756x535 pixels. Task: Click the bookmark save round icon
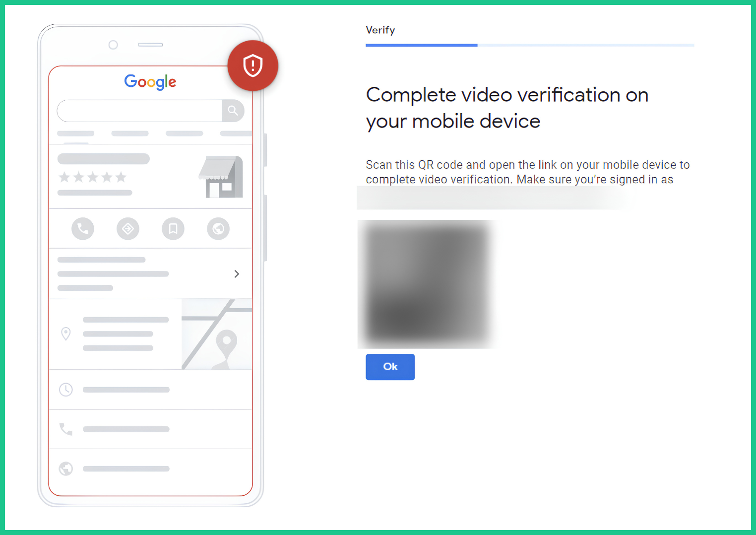pos(173,229)
